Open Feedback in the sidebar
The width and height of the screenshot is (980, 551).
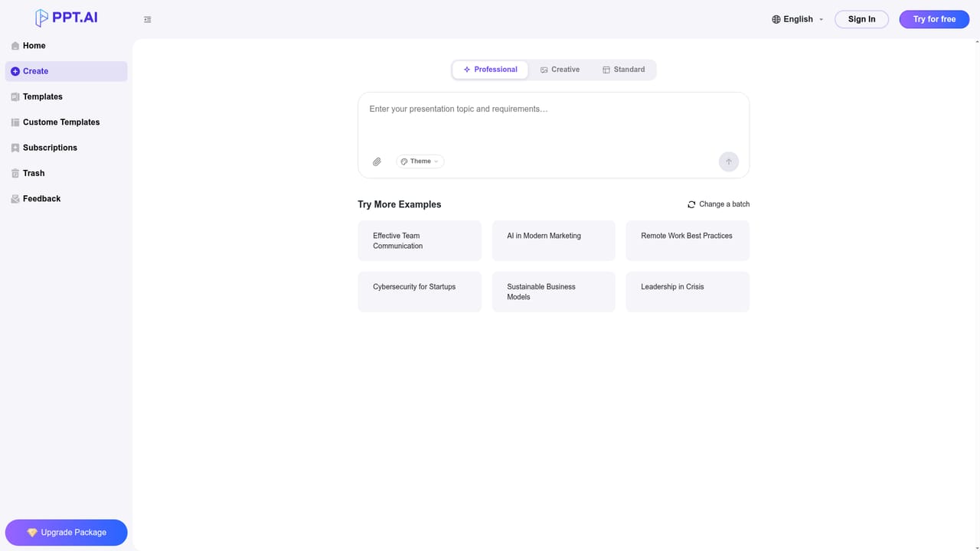pos(67,199)
